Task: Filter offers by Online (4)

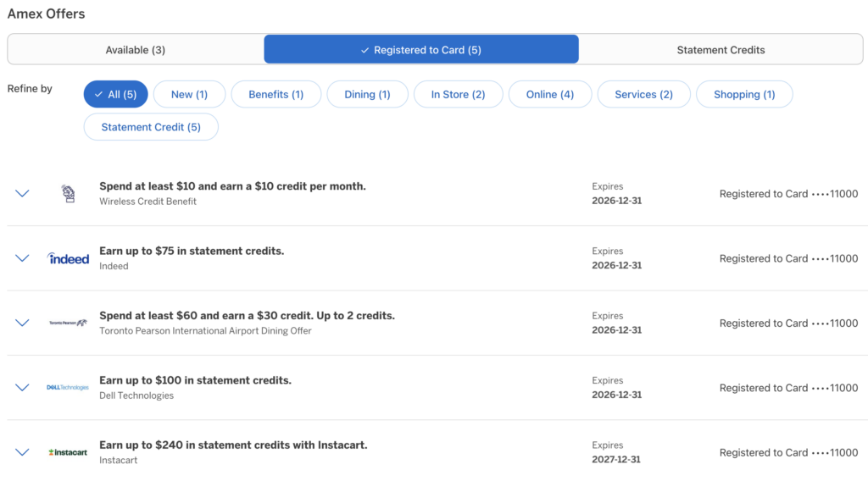Action: click(x=550, y=95)
